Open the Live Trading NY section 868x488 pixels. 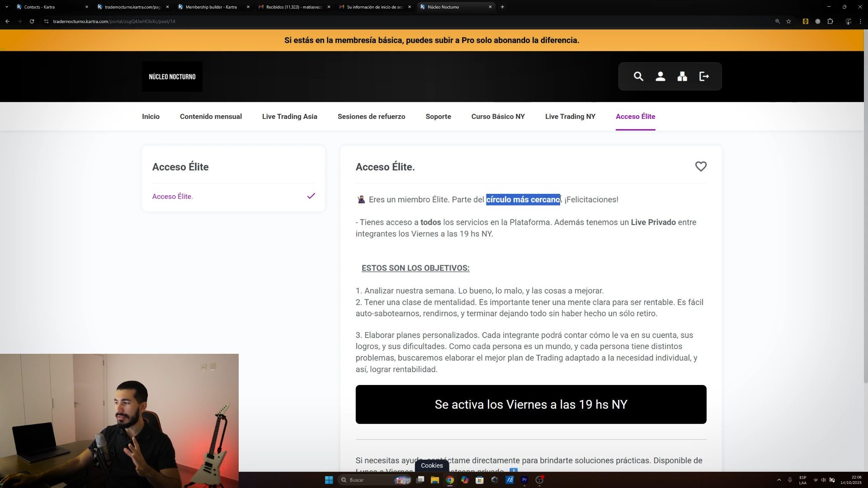(x=570, y=117)
